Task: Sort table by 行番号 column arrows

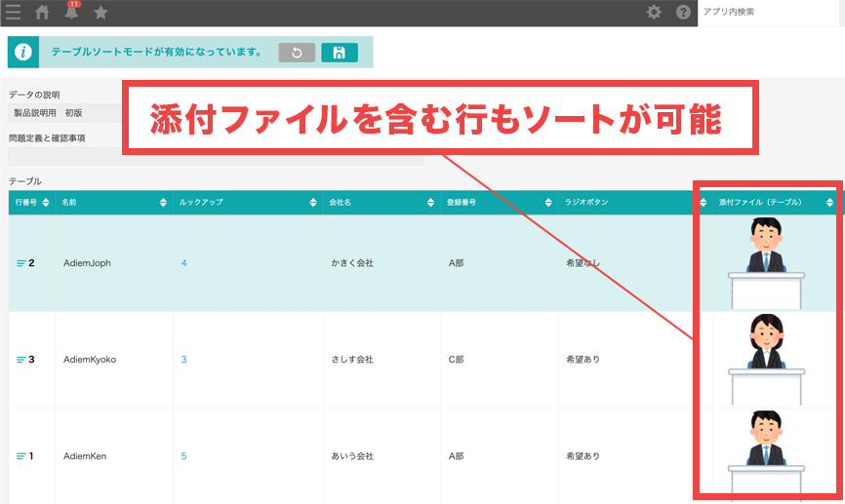Action: [x=46, y=203]
